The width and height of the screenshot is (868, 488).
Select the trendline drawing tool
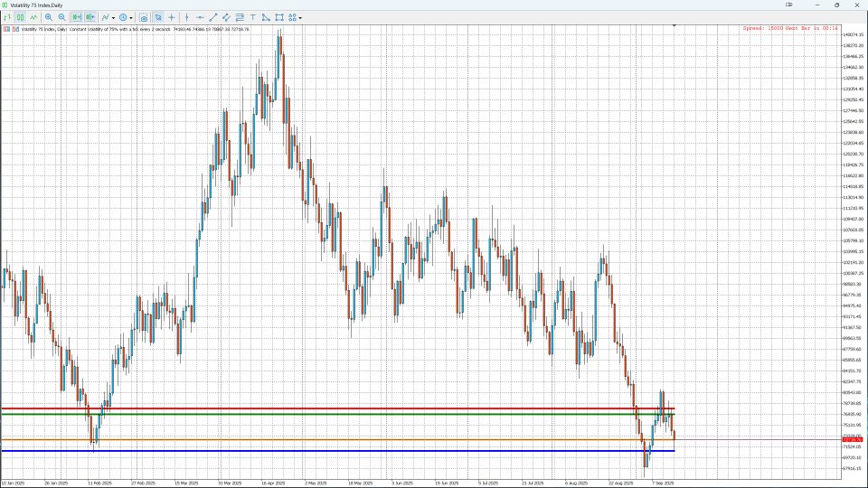coord(213,17)
